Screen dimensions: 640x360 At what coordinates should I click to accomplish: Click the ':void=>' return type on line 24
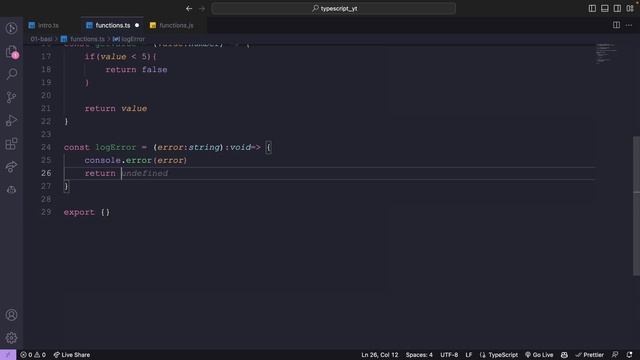(243, 147)
